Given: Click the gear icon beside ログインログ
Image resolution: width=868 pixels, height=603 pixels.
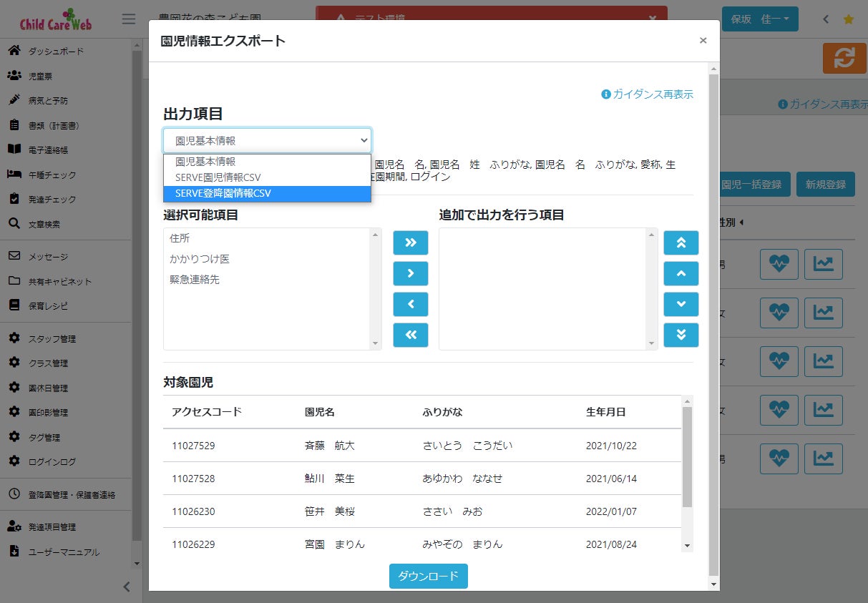Looking at the screenshot, I should (x=14, y=461).
